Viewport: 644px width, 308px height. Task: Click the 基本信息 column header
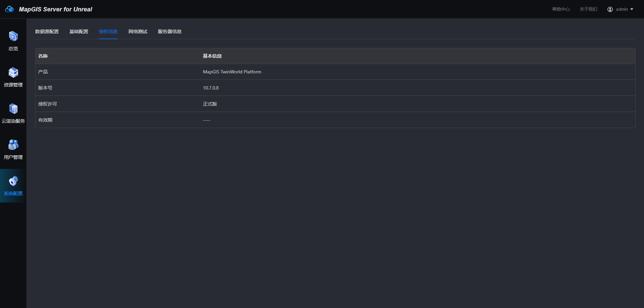(x=212, y=56)
